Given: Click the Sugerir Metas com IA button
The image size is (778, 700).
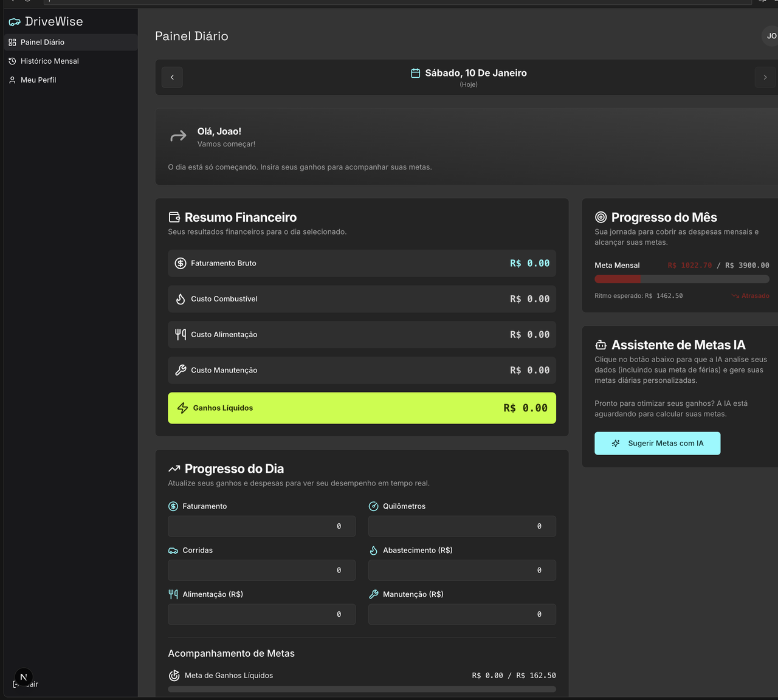Looking at the screenshot, I should 658,444.
